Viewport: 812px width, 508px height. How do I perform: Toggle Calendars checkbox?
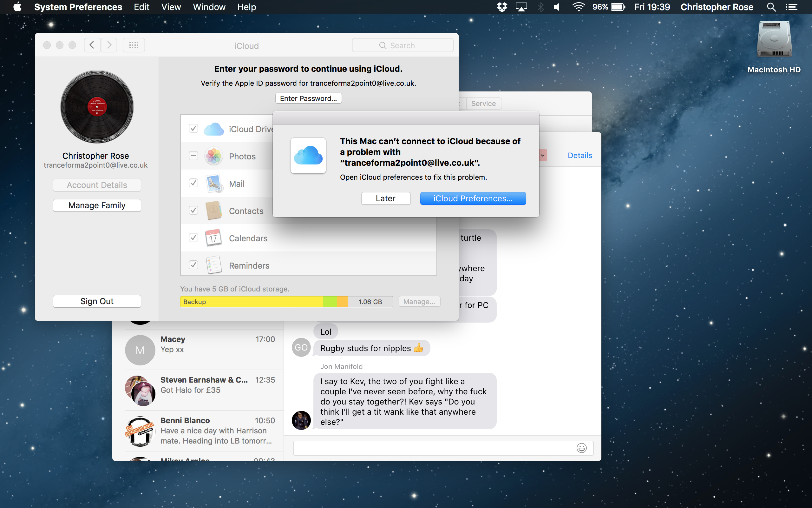point(193,237)
